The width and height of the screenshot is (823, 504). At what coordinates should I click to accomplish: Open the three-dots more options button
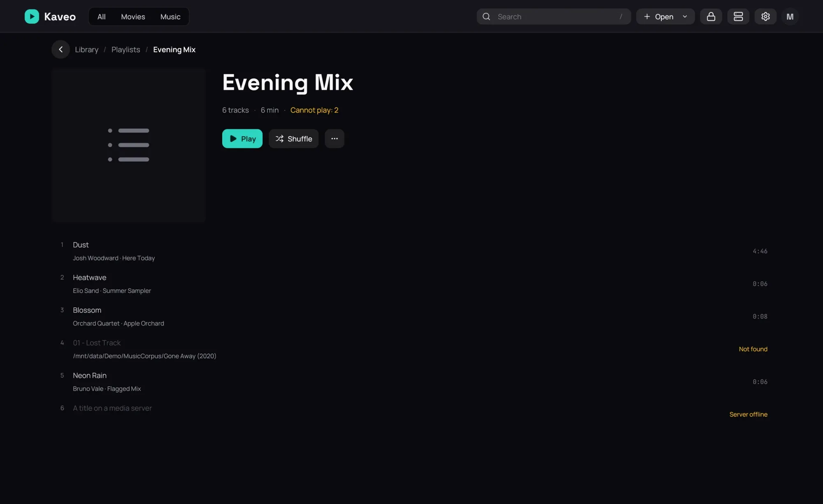click(x=334, y=139)
